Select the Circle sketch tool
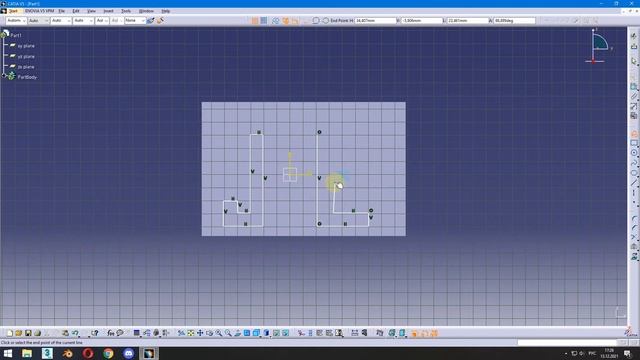 pyautogui.click(x=634, y=153)
